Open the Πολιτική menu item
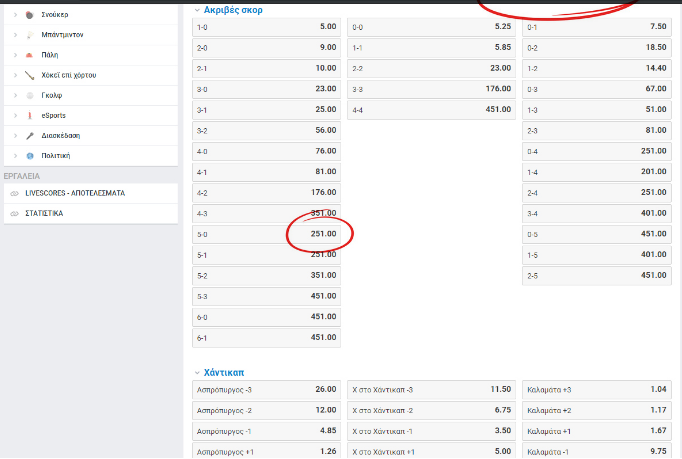Image resolution: width=682 pixels, height=459 pixels. click(x=91, y=156)
